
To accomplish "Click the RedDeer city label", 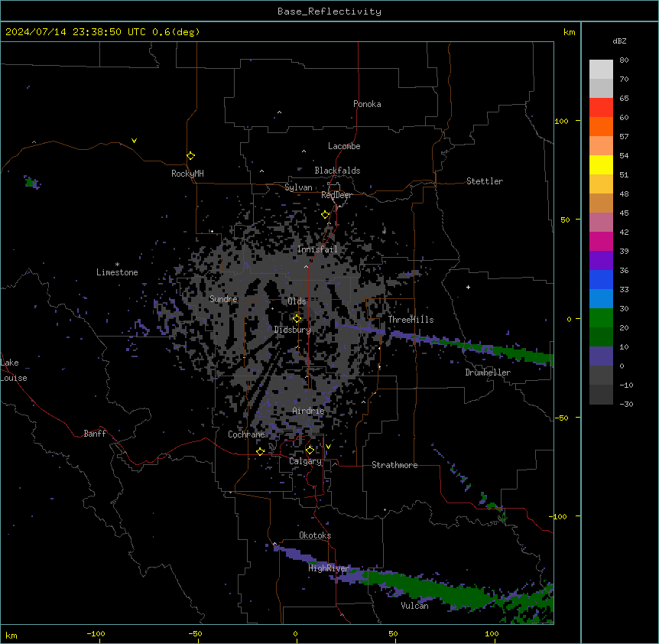I will point(336,195).
